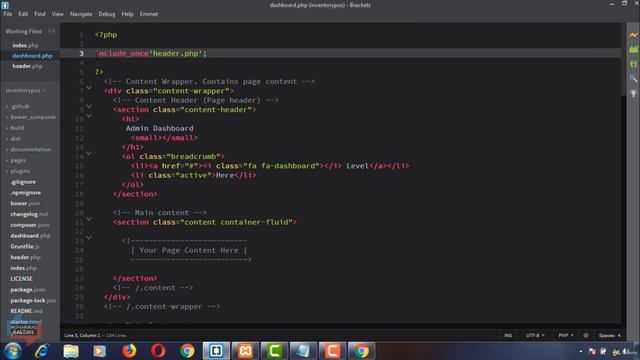Image resolution: width=640 pixels, height=360 pixels.
Task: Open .gitignore in project tree
Action: [x=23, y=182]
